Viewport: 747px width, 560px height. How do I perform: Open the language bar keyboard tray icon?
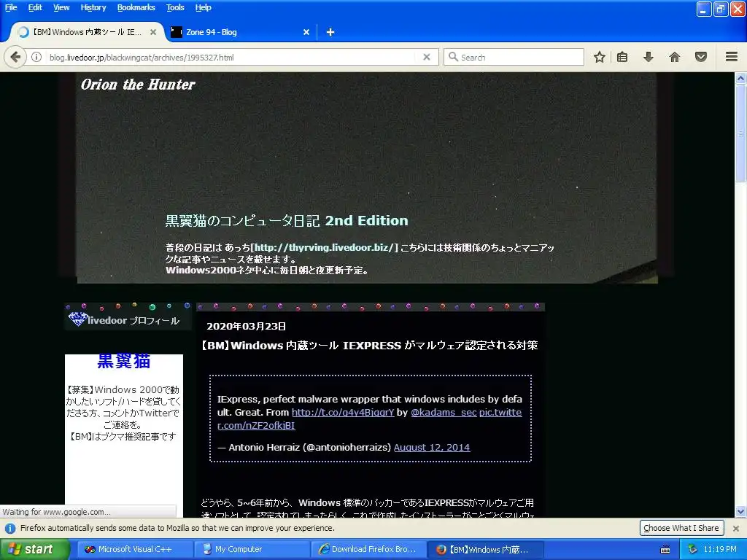(665, 550)
